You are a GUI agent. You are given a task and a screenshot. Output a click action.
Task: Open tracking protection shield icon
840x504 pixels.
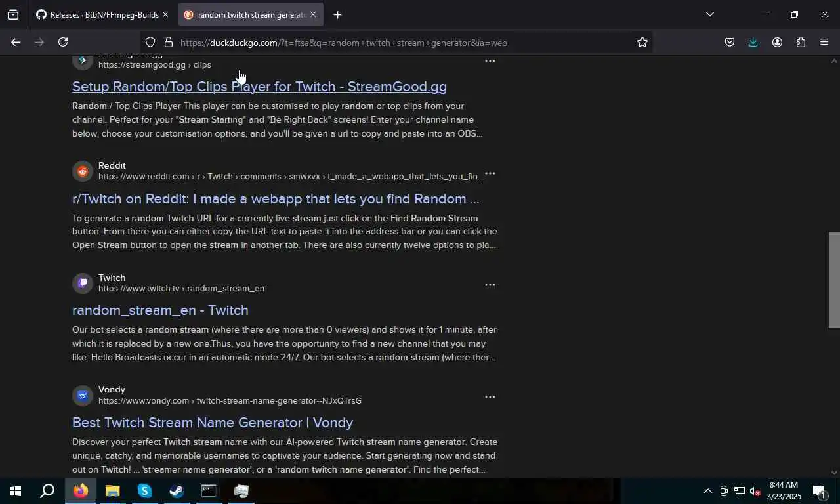(x=150, y=43)
